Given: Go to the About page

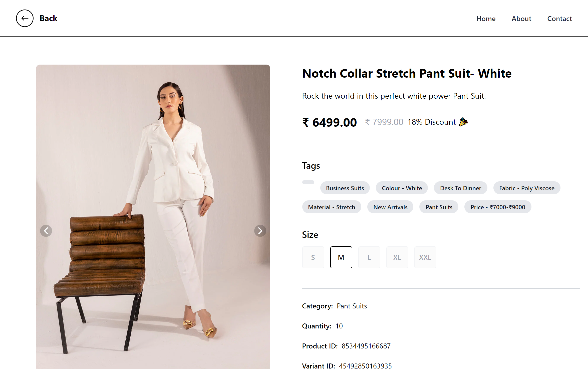Looking at the screenshot, I should [x=521, y=19].
